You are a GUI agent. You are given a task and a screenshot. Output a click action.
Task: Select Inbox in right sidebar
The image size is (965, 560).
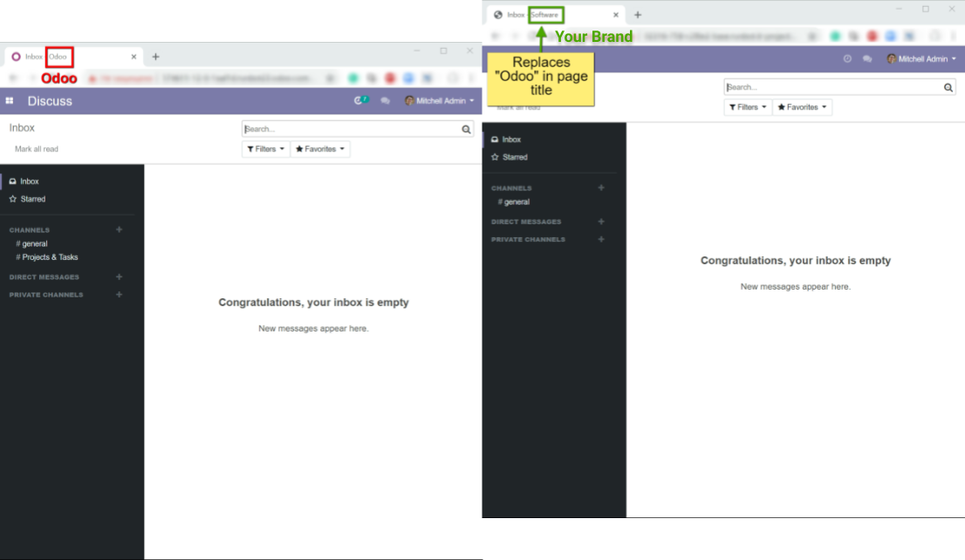(x=506, y=140)
